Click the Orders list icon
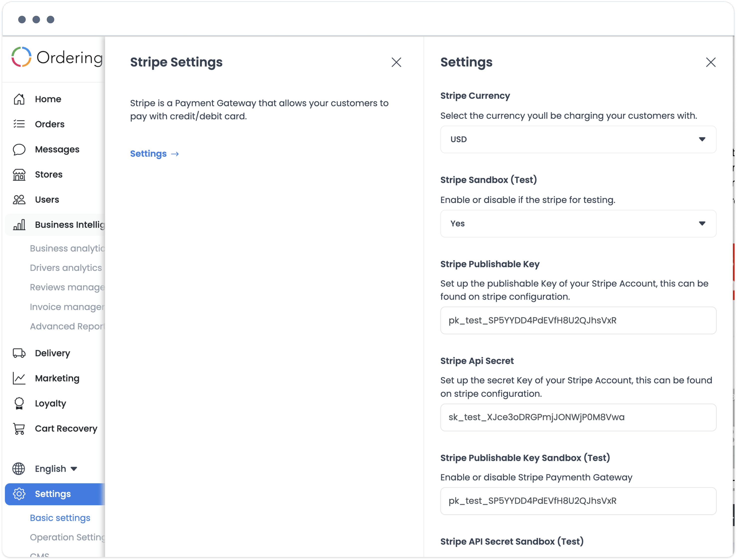 19,124
